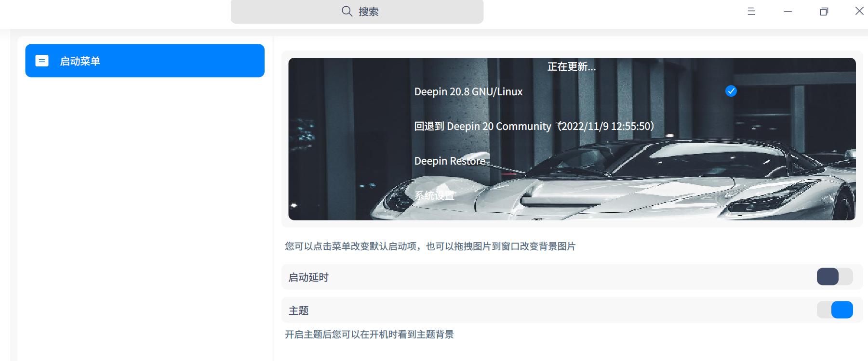
Task: Pick the Deepin Restore boot entry
Action: (x=450, y=161)
